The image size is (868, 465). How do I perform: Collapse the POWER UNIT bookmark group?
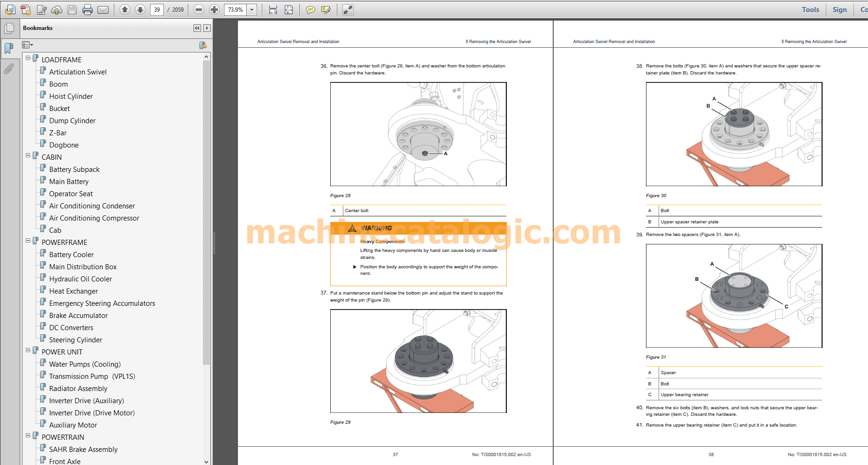coord(28,350)
